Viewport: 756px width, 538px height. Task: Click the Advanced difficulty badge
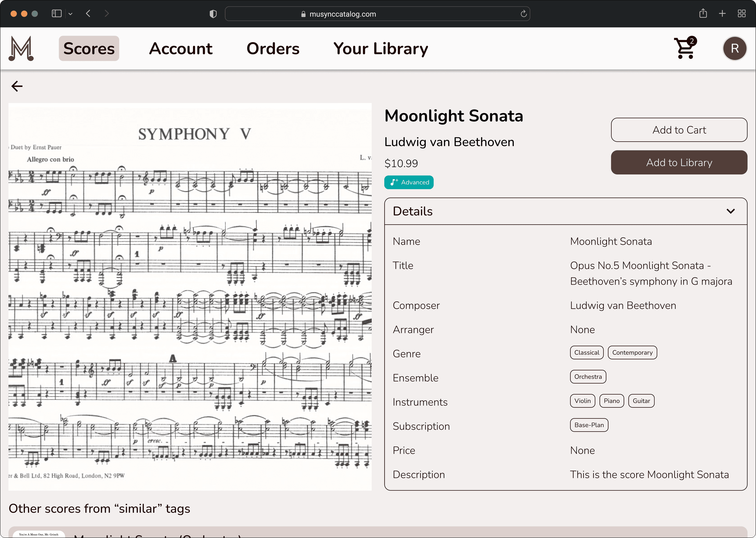(409, 182)
